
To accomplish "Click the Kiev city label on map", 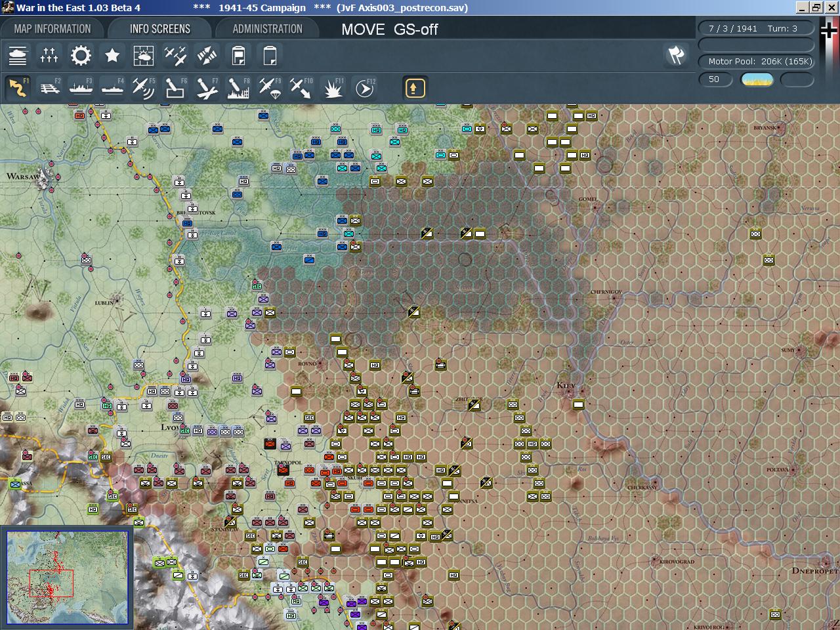I will pyautogui.click(x=566, y=386).
